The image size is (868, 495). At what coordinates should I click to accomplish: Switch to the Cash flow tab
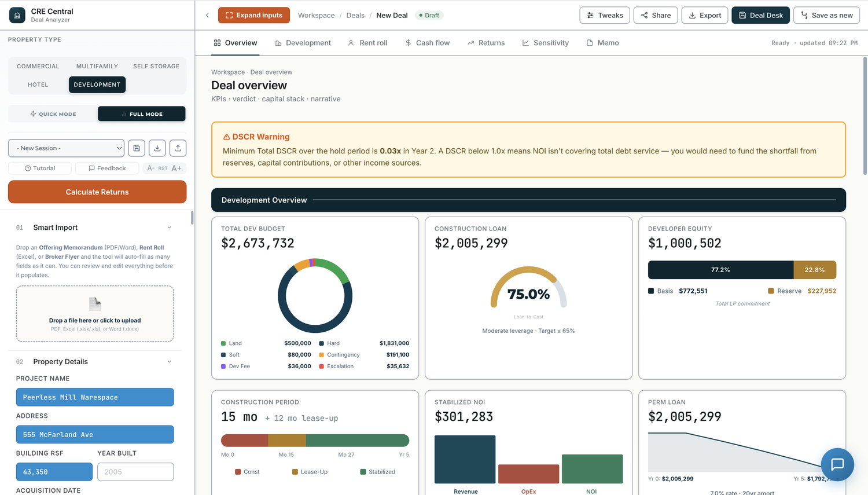428,43
